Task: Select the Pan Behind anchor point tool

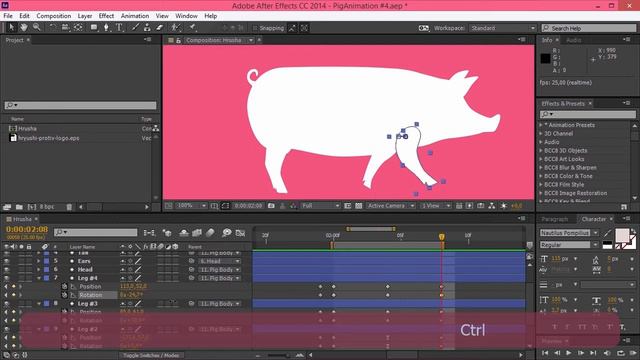Action: 78,27
